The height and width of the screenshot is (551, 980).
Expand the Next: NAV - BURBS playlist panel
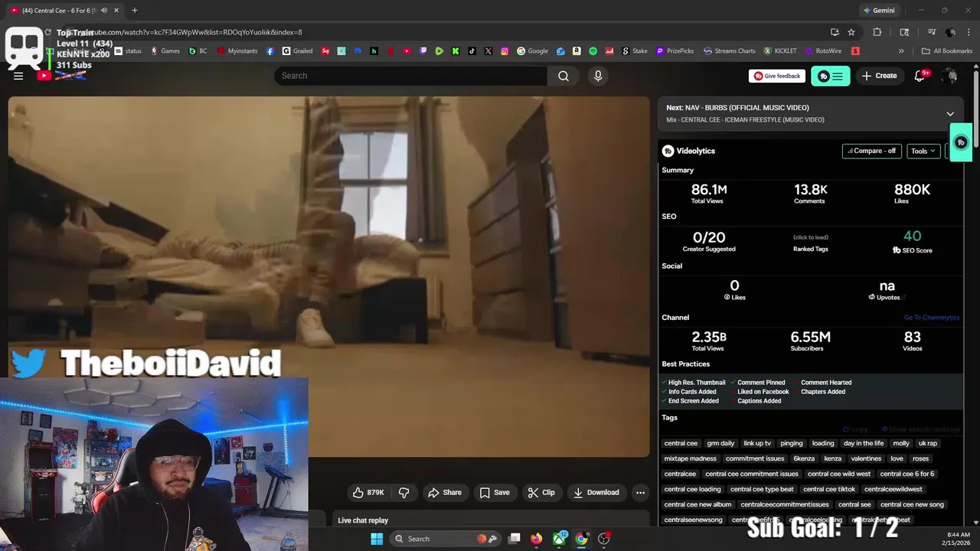(x=950, y=114)
